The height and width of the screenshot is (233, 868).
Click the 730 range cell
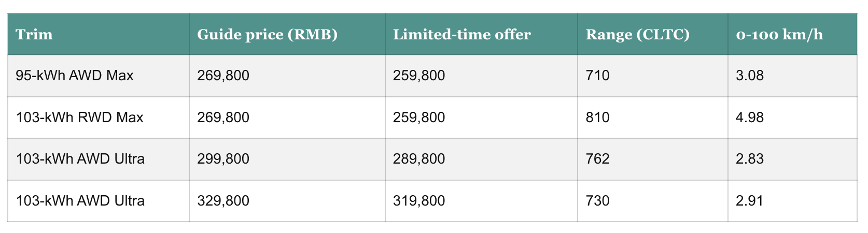597,200
